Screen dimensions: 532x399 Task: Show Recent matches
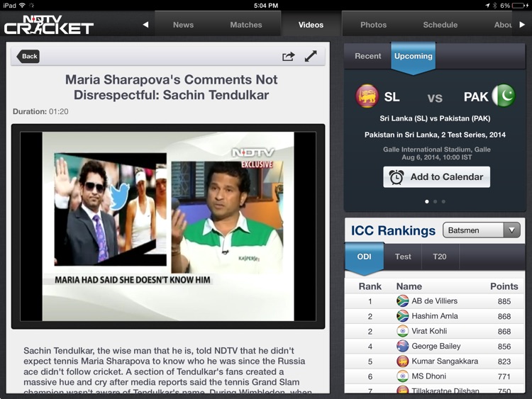click(x=367, y=56)
